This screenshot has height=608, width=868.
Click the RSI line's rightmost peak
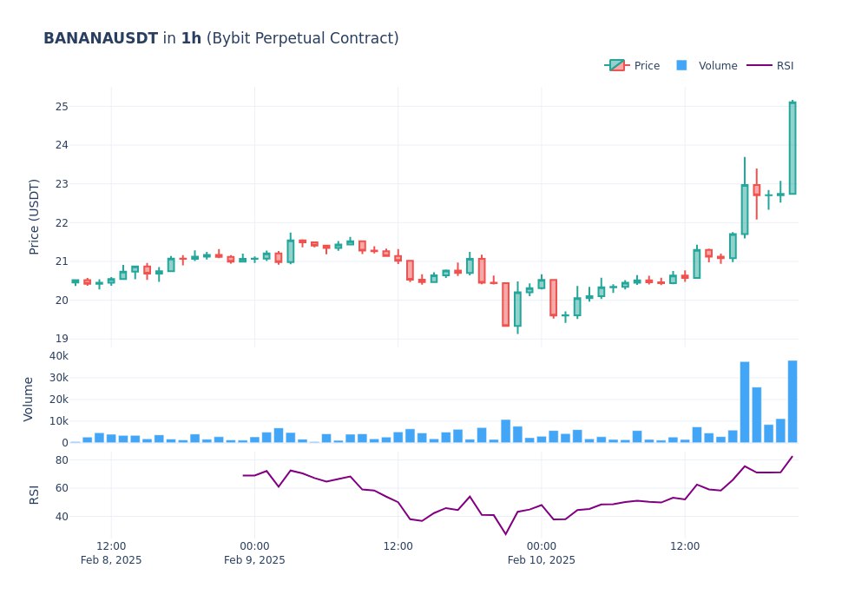point(792,457)
